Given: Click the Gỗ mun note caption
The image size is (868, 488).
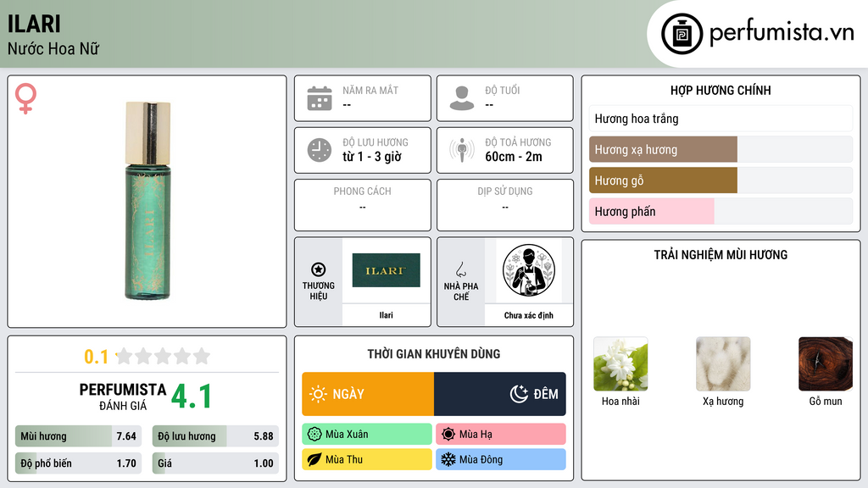Looking at the screenshot, I should tap(826, 401).
